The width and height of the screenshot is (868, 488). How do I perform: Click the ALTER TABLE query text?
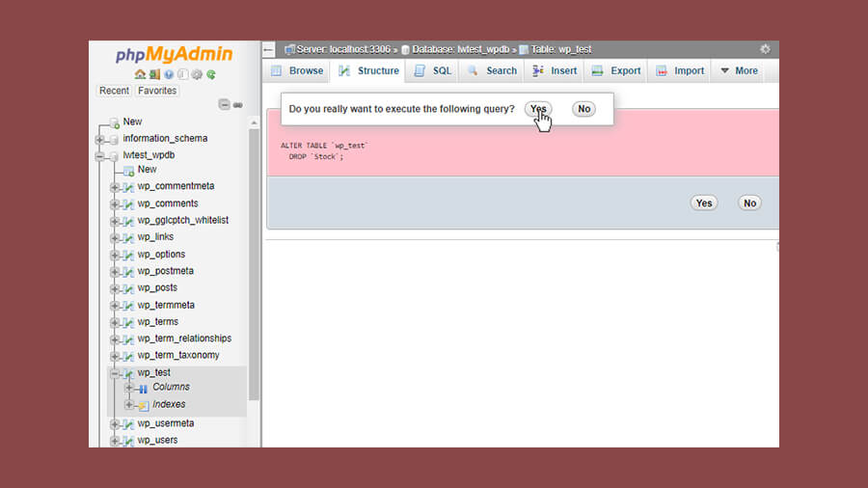tap(324, 151)
